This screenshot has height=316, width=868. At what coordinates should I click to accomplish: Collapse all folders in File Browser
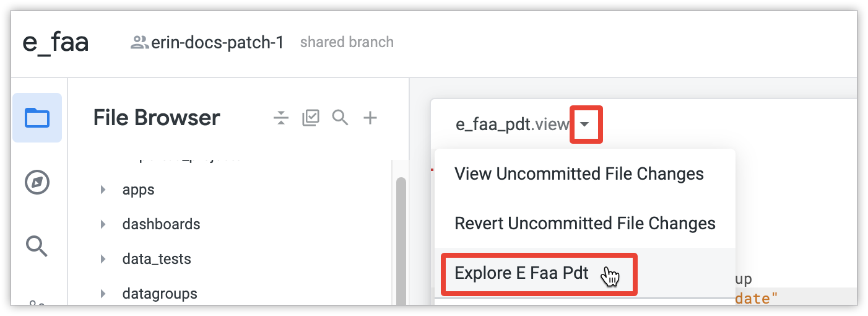281,118
